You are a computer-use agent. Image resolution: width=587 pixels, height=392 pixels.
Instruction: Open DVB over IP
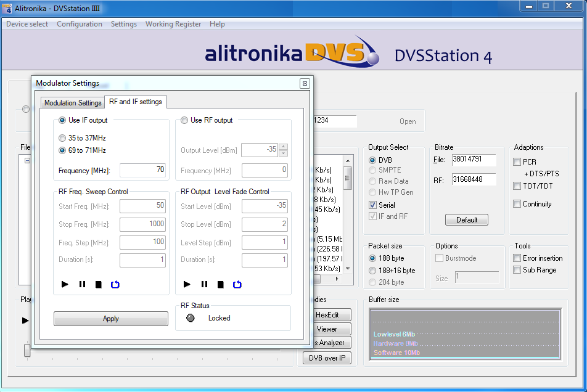click(x=327, y=357)
